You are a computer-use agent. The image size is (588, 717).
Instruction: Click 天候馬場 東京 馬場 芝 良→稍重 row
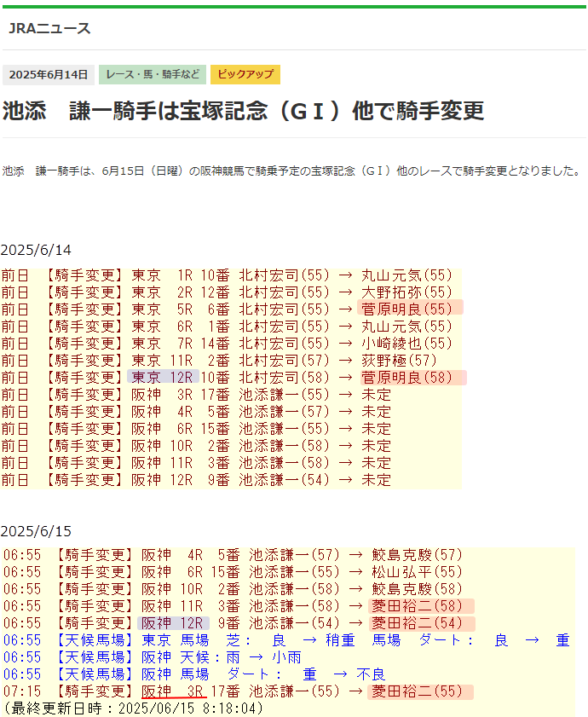click(x=286, y=640)
